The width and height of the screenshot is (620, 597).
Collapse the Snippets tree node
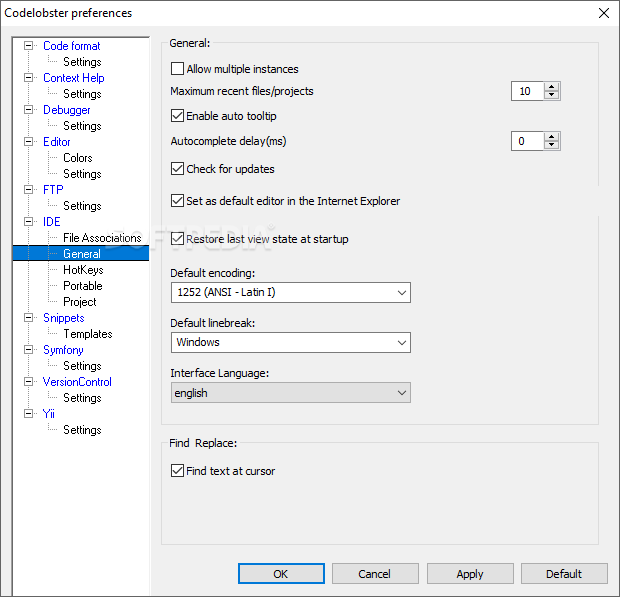tap(28, 318)
